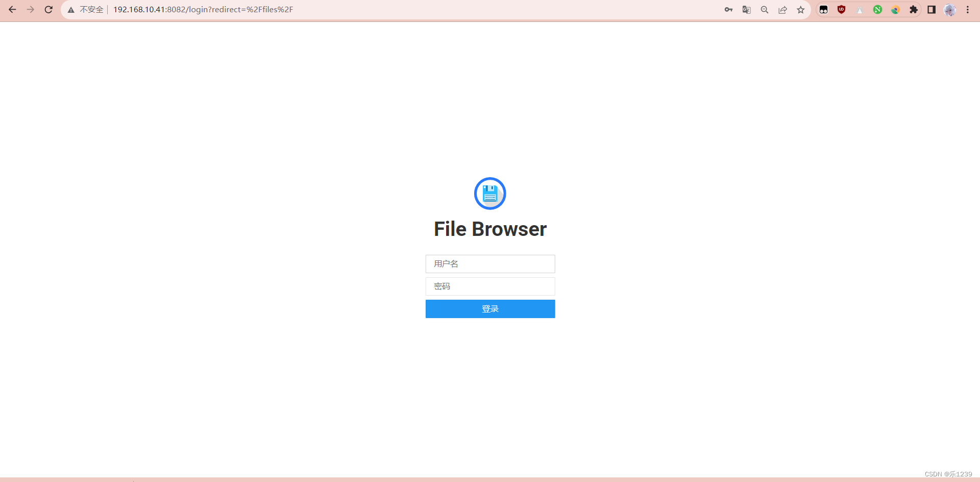Click the colorful round extension icon
Screen dimensions: 980x482
(895, 10)
